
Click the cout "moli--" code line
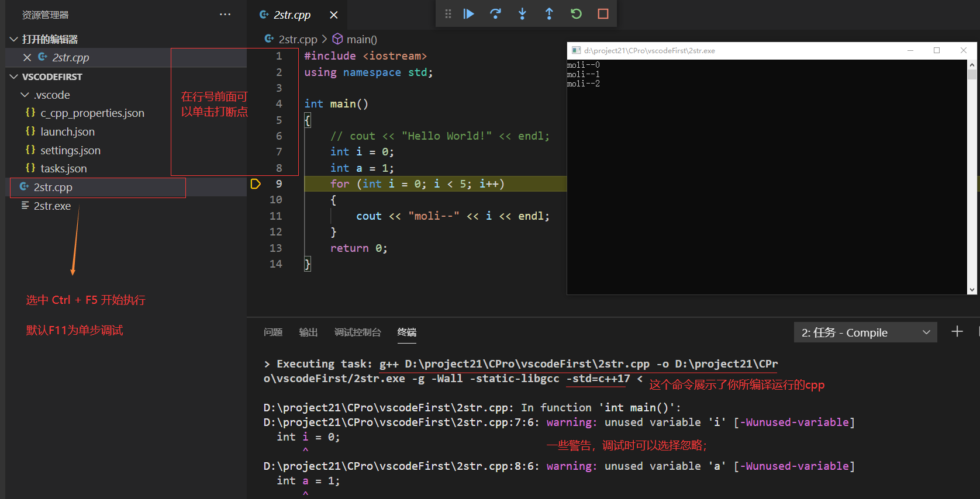[453, 216]
